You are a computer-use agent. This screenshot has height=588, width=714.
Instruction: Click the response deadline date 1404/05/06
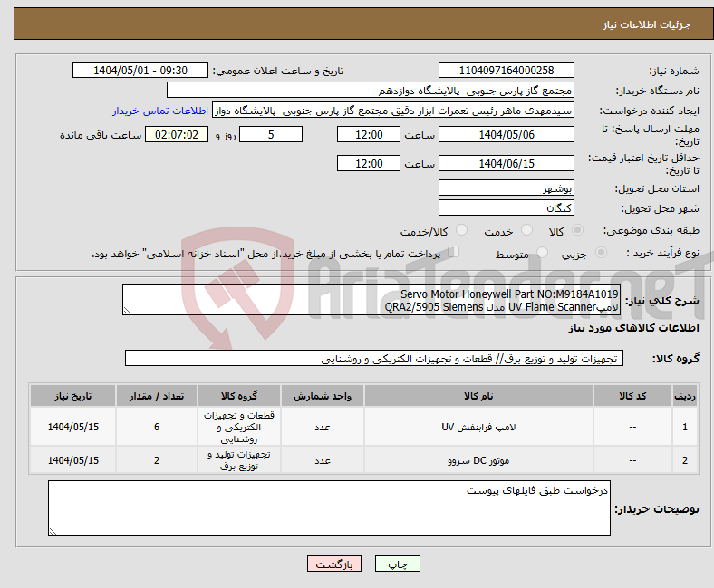coord(506,134)
